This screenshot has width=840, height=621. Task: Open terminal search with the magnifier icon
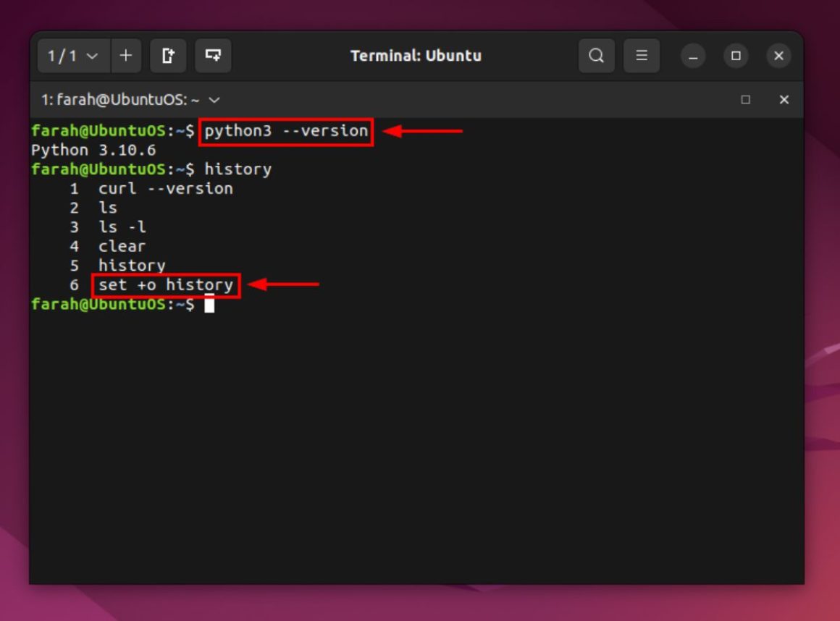[596, 56]
